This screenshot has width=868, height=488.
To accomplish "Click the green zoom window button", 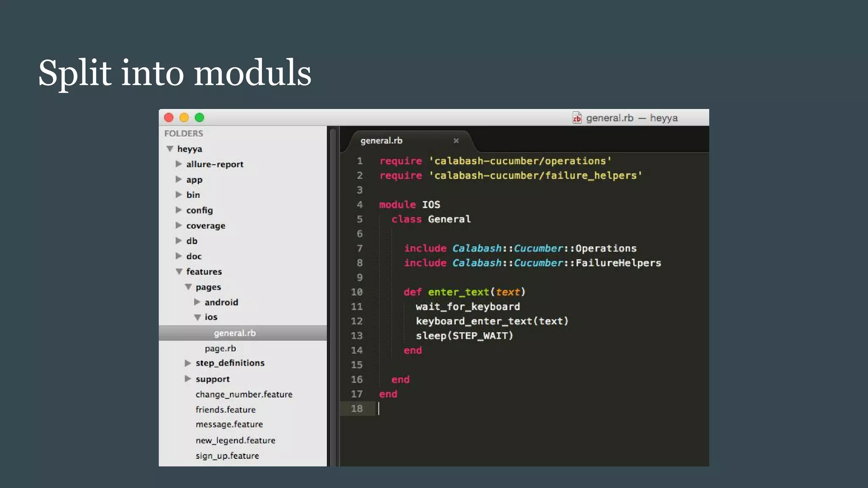I will point(199,118).
